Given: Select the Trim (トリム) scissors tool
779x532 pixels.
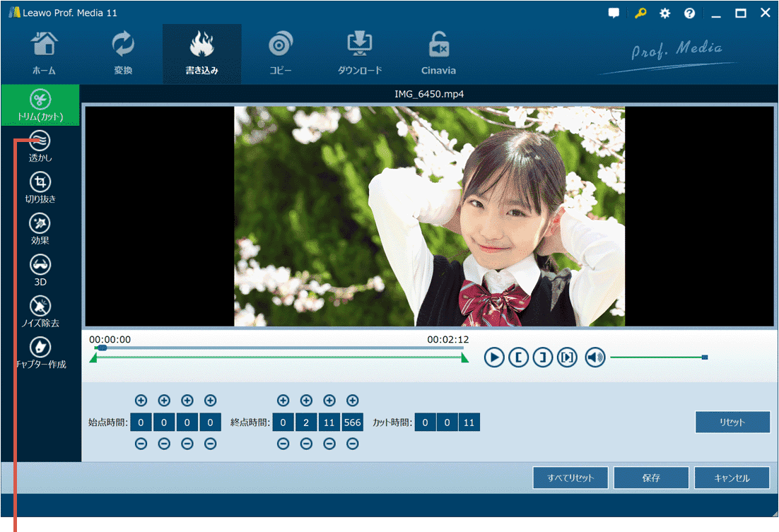Looking at the screenshot, I should coord(40,105).
